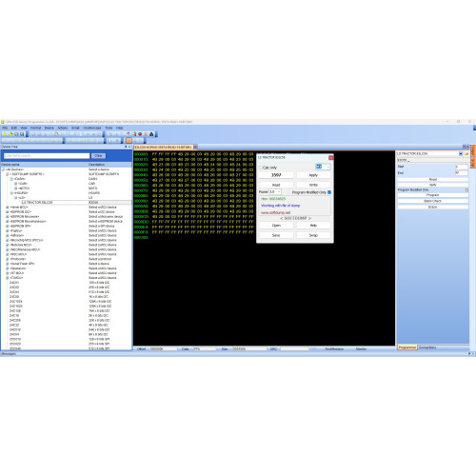Open the File menu
The height and width of the screenshot is (476, 476).
tap(5, 128)
